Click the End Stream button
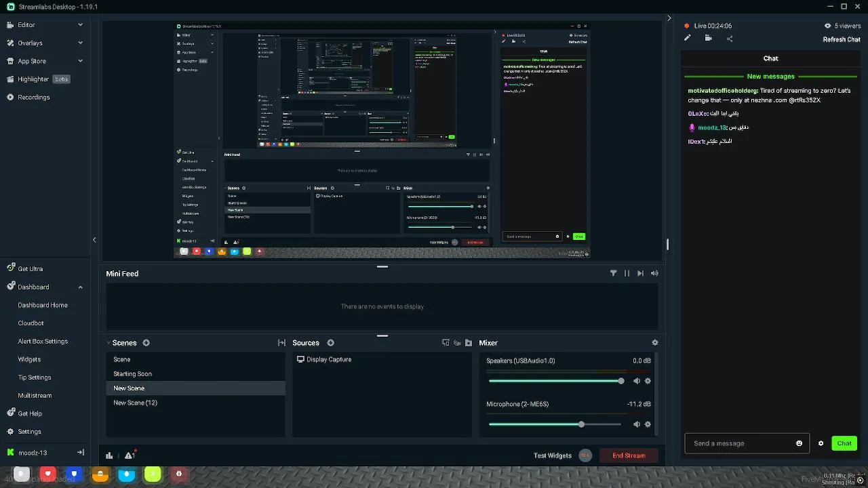This screenshot has height=488, width=868. click(x=629, y=455)
